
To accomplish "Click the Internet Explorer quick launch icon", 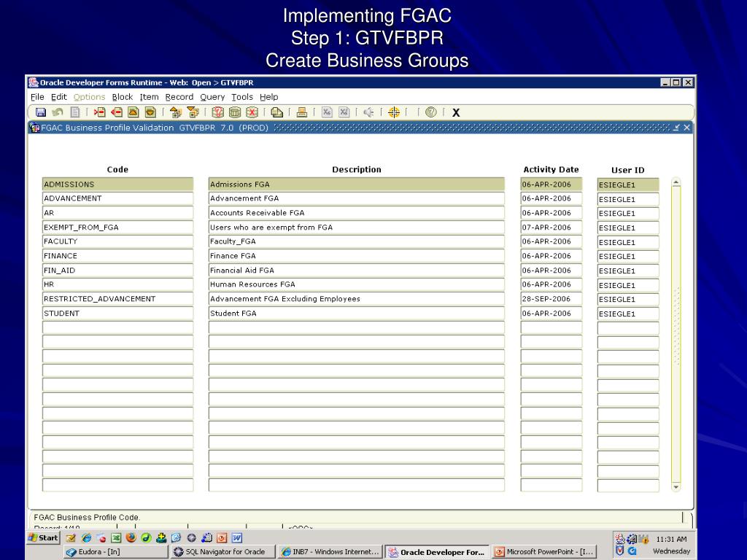I will [x=86, y=537].
